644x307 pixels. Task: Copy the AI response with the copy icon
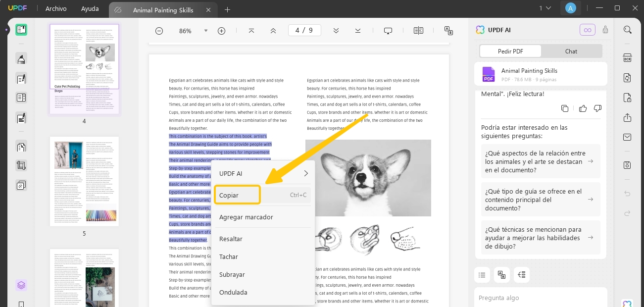[x=565, y=108]
